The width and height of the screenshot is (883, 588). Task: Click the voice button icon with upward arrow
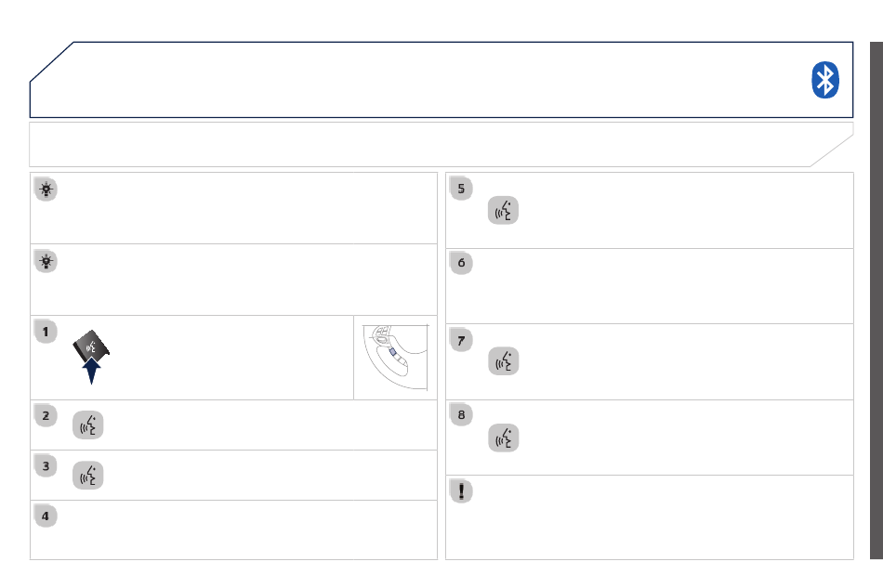click(91, 357)
